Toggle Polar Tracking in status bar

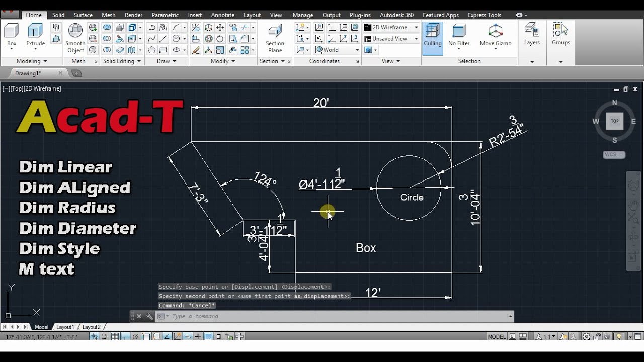[135, 336]
